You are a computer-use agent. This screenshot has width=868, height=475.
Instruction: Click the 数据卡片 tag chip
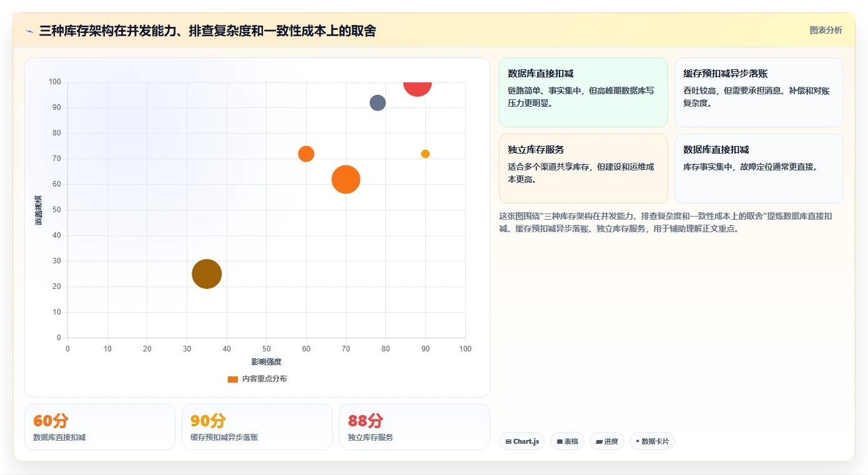click(652, 441)
